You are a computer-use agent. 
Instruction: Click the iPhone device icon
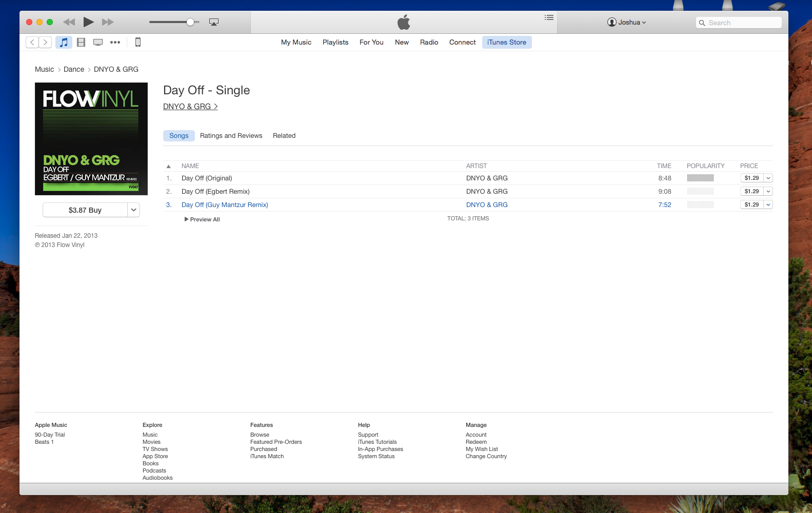(x=137, y=43)
